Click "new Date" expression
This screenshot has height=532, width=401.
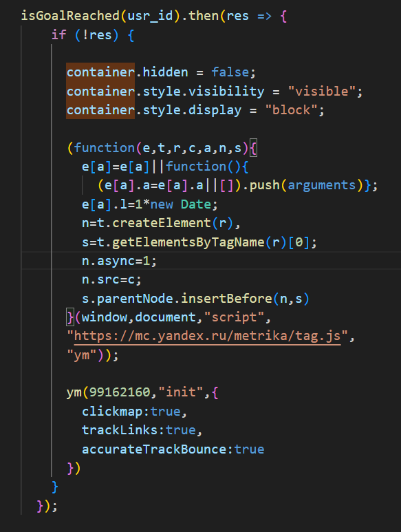point(181,204)
